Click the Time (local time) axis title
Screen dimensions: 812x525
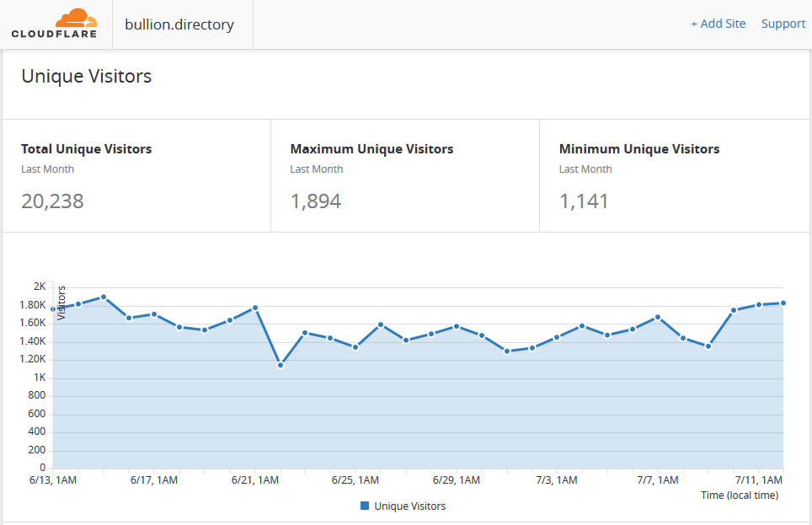[740, 496]
